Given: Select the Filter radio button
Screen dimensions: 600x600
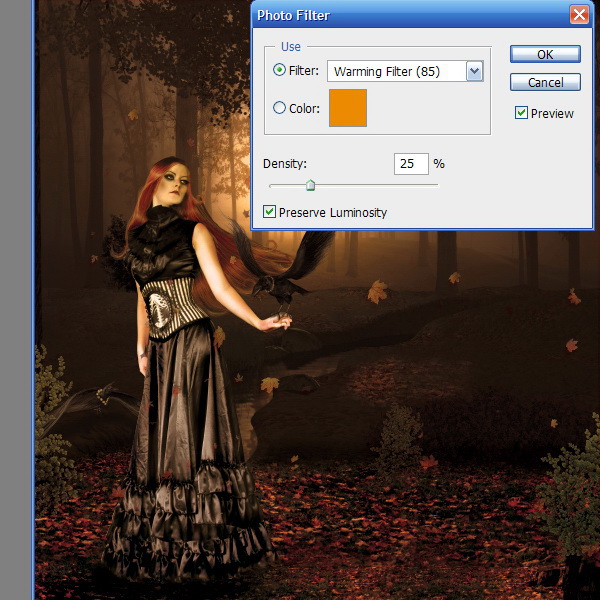Looking at the screenshot, I should pyautogui.click(x=279, y=70).
